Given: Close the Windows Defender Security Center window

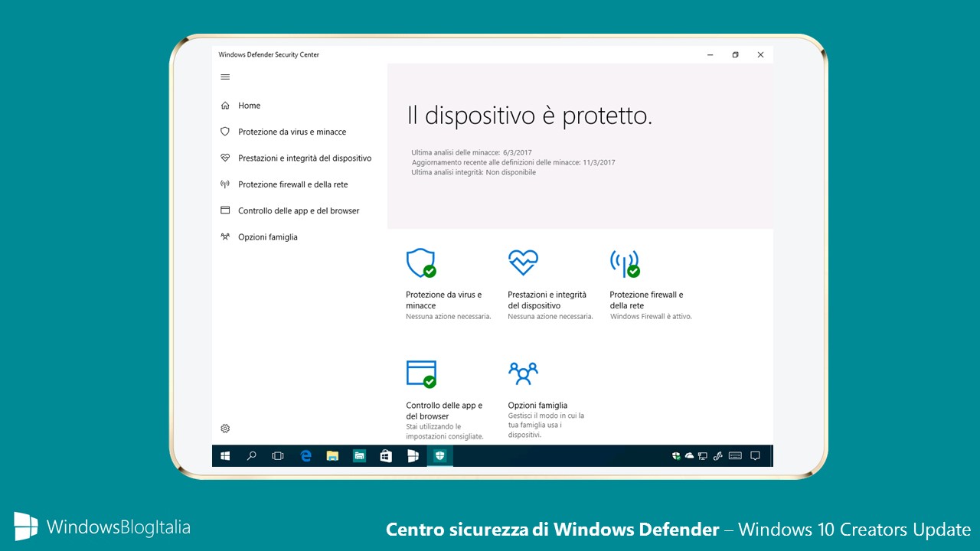Looking at the screenshot, I should pyautogui.click(x=760, y=55).
